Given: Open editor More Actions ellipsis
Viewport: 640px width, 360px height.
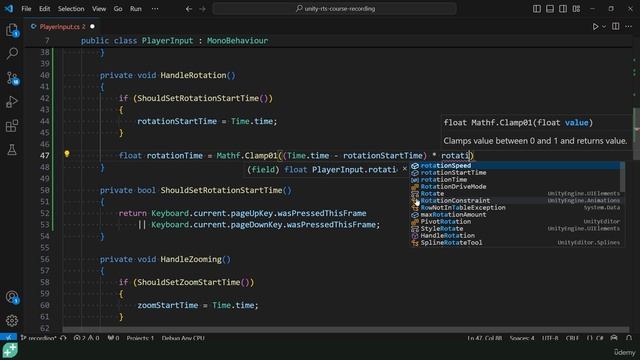Looking at the screenshot, I should [629, 27].
